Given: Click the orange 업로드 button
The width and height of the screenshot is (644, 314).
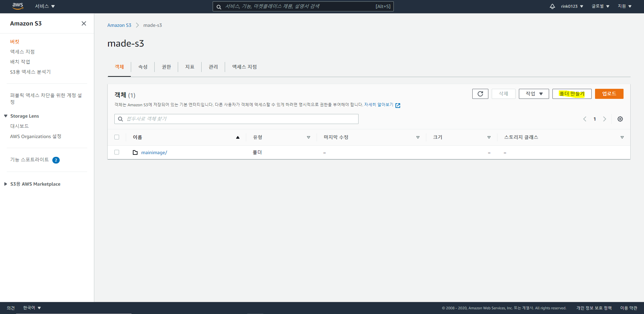Looking at the screenshot, I should tap(609, 94).
